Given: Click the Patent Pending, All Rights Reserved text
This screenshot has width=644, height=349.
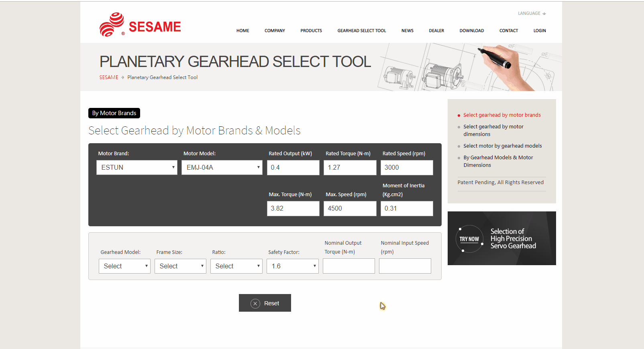Looking at the screenshot, I should [x=501, y=183].
